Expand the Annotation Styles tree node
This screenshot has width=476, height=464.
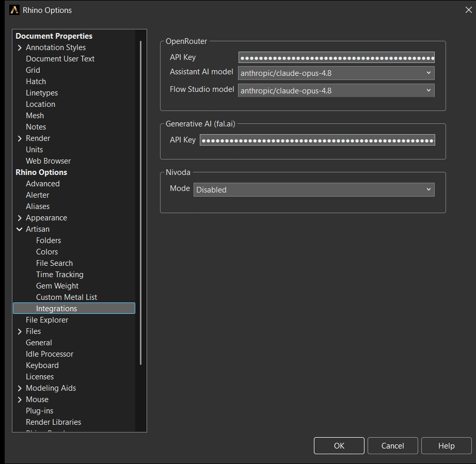20,47
